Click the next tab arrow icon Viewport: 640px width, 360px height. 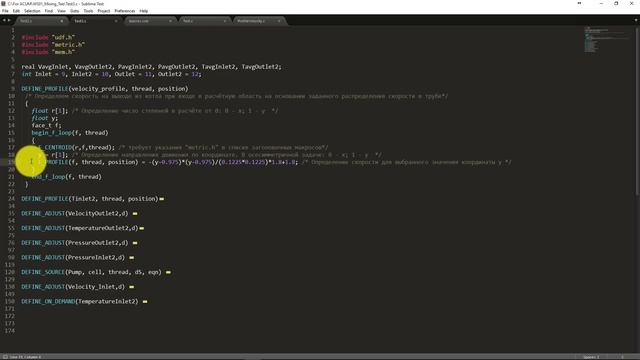[x=9, y=20]
